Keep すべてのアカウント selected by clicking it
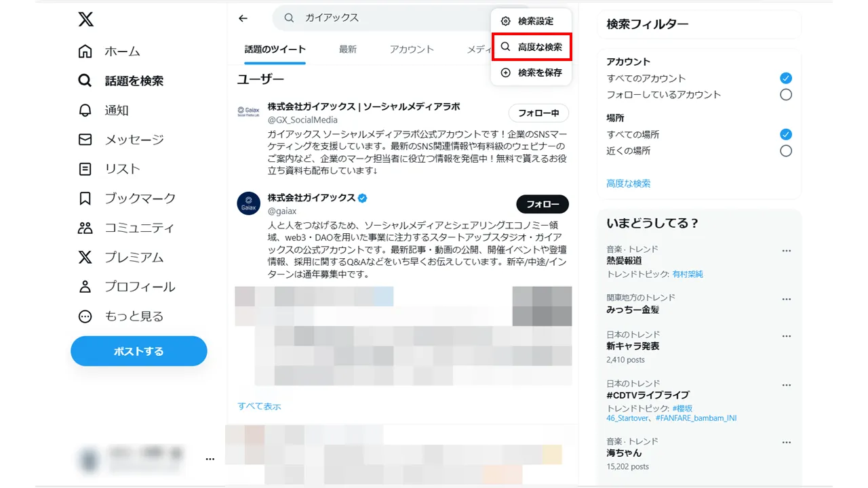868x488 pixels. click(x=785, y=79)
